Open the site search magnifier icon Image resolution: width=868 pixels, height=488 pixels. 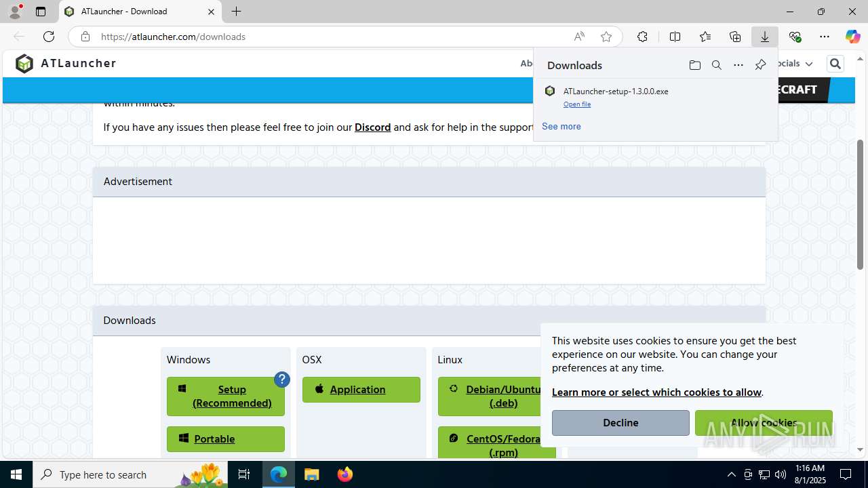point(835,64)
